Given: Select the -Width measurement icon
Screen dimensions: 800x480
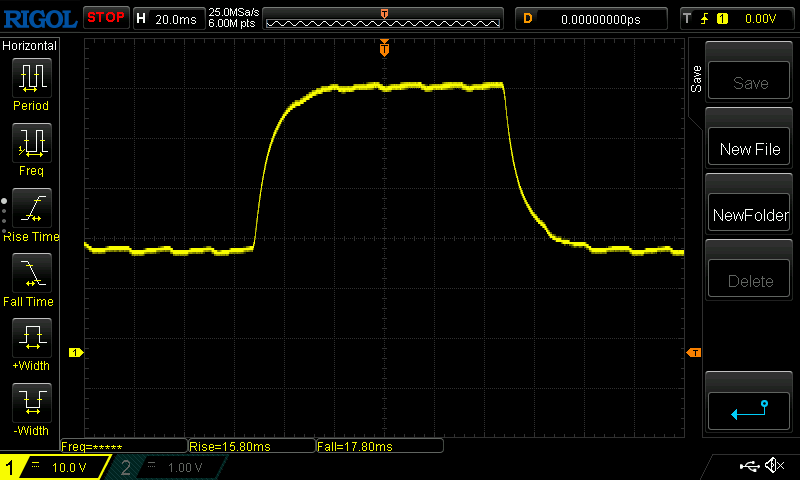Looking at the screenshot, I should coord(32,402).
